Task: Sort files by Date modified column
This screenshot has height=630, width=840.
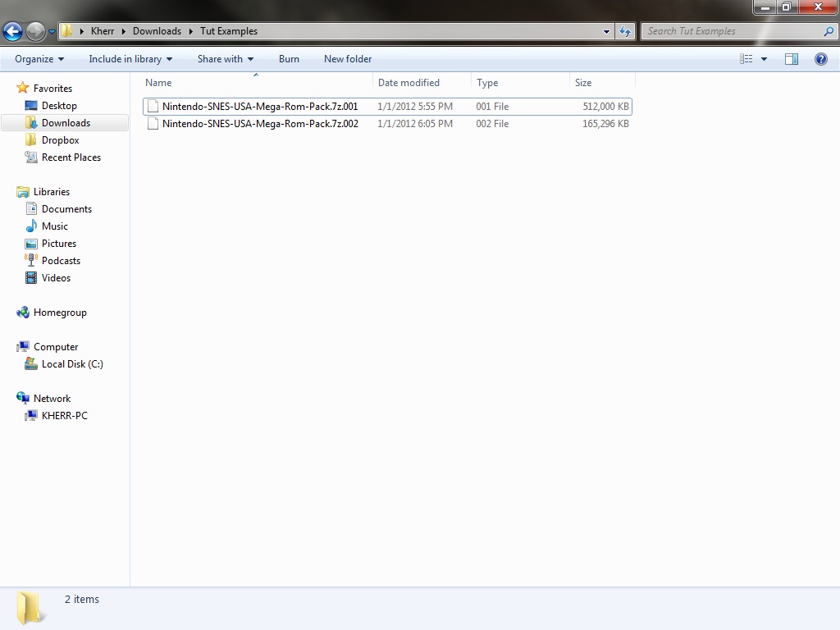Action: click(409, 83)
